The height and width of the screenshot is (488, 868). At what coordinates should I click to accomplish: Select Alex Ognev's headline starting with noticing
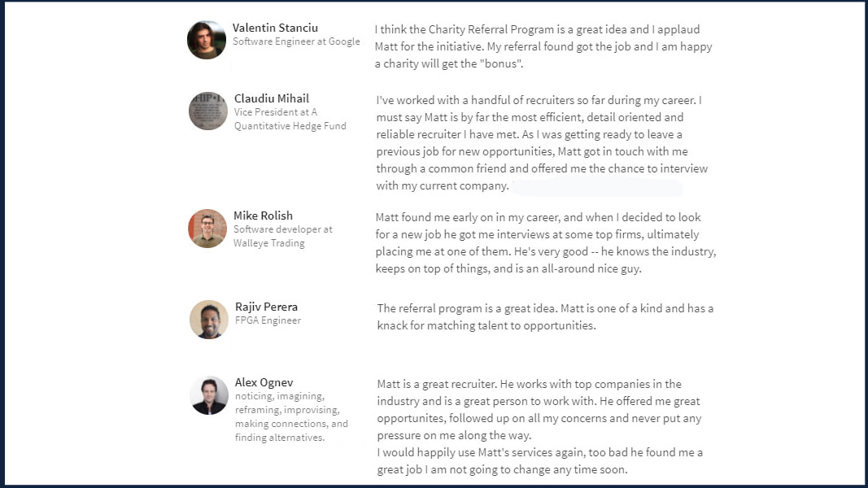coord(292,416)
